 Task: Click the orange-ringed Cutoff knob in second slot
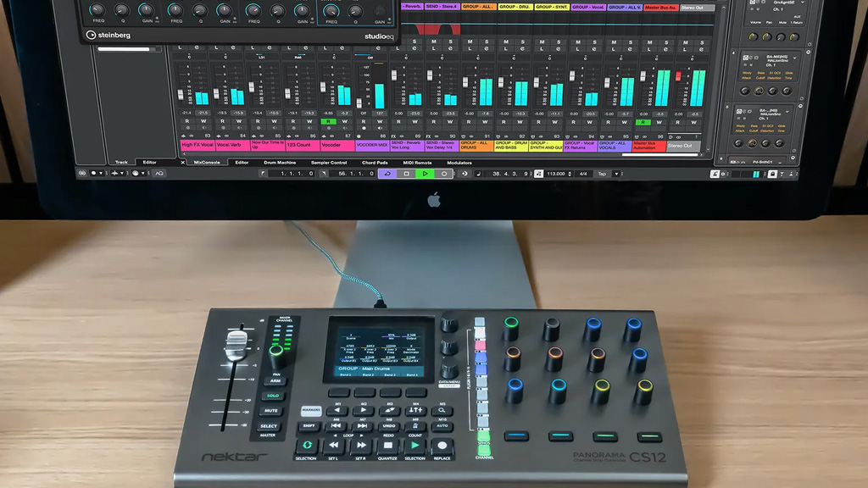point(759,91)
